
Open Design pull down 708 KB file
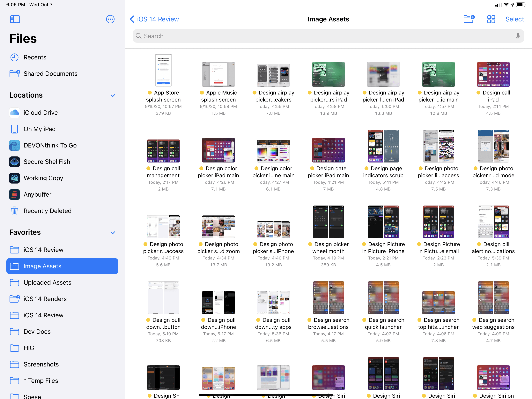pos(163,298)
